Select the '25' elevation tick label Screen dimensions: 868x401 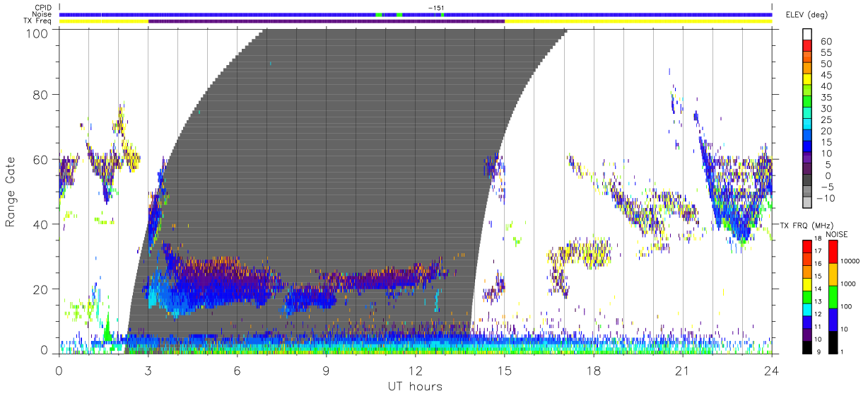pyautogui.click(x=825, y=120)
